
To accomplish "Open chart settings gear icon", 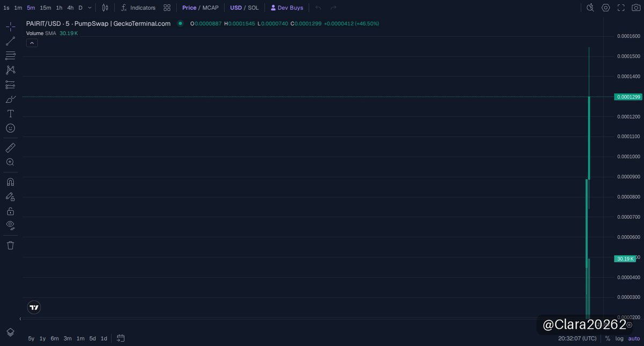I will [606, 8].
